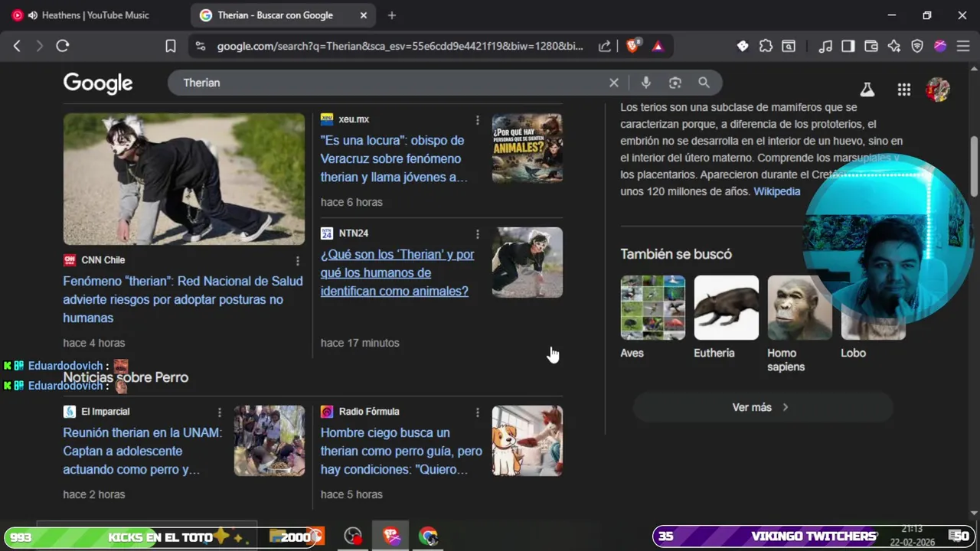The image size is (980, 551).
Task: Select the Therian Buscar con Google tab
Action: [x=274, y=15]
